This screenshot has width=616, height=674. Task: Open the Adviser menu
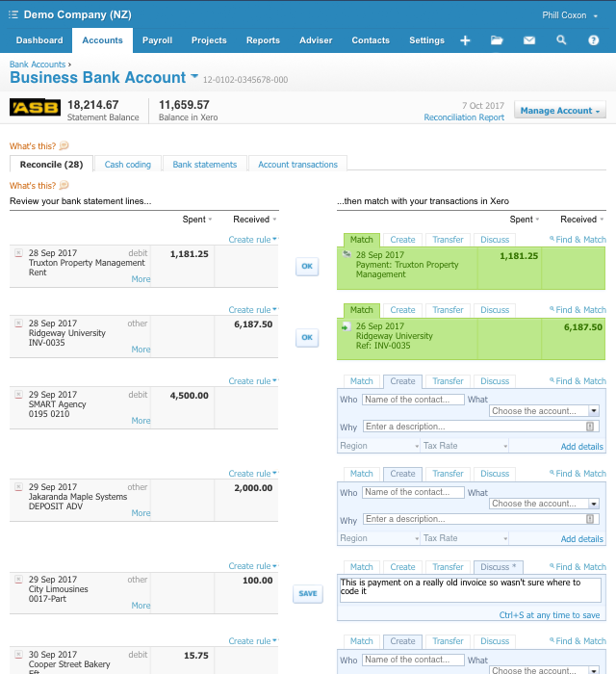(316, 40)
